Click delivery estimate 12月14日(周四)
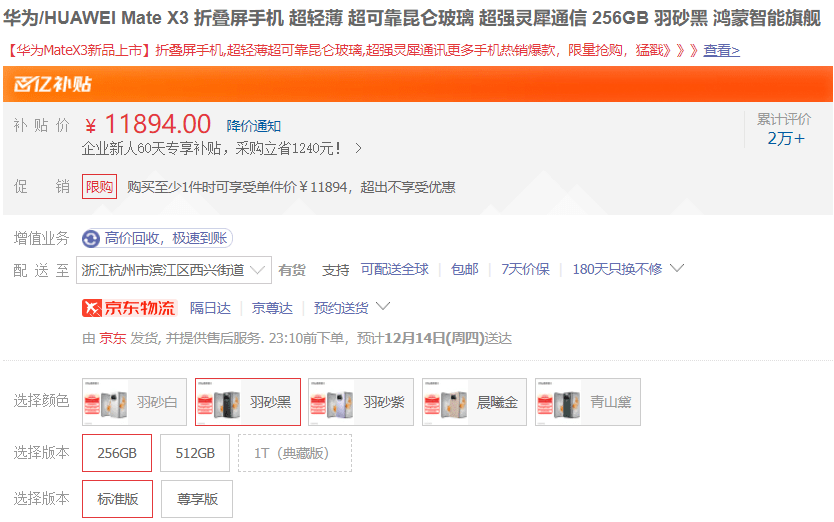834x522 pixels. point(435,338)
